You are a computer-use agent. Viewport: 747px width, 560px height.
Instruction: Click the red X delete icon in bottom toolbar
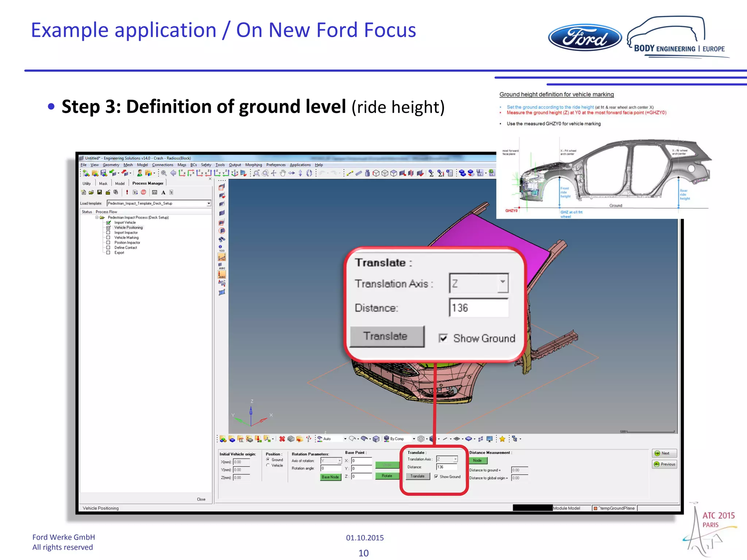coord(282,439)
